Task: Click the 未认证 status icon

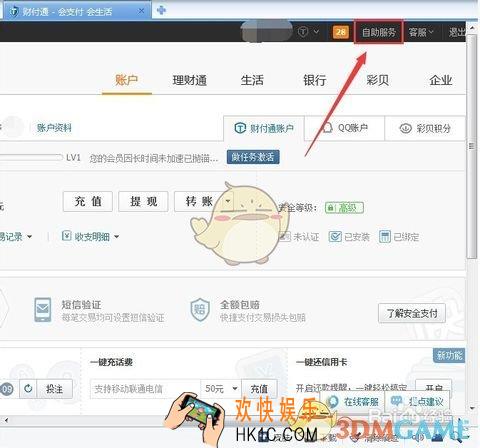Action: pos(285,237)
